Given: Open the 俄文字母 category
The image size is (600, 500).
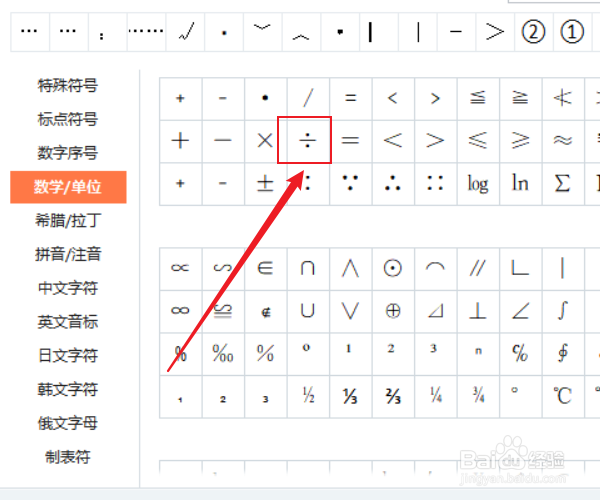Looking at the screenshot, I should (x=68, y=423).
